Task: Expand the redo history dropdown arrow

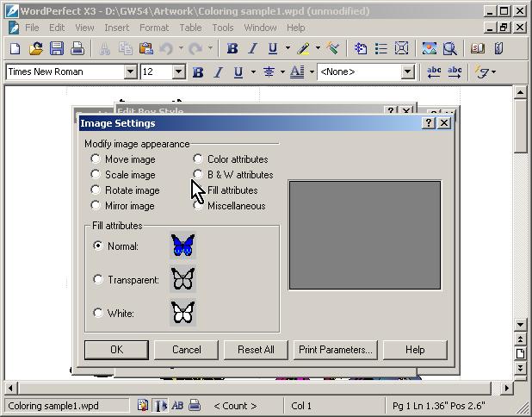Action: [210, 48]
